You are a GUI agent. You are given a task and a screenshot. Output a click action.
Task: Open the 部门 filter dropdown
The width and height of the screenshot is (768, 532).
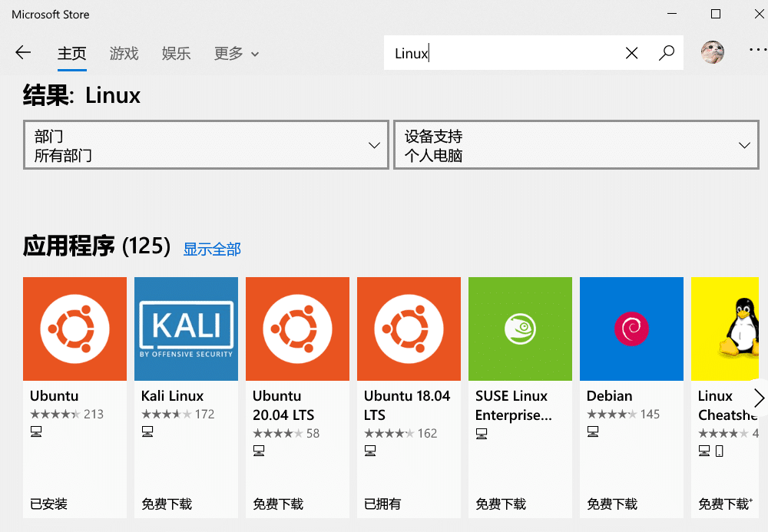(x=206, y=145)
